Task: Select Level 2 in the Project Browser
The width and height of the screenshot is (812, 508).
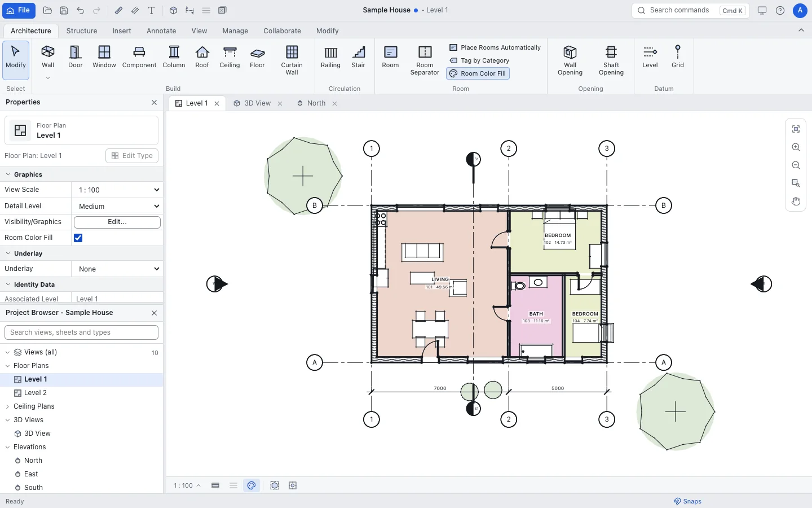Action: [x=81, y=393]
